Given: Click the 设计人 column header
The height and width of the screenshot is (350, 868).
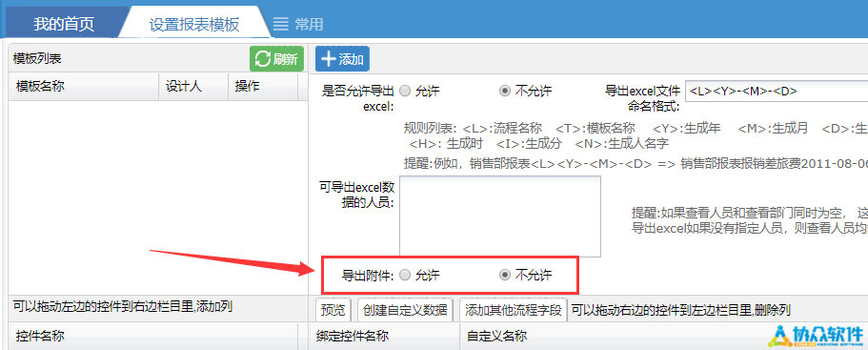Looking at the screenshot, I should 193,87.
